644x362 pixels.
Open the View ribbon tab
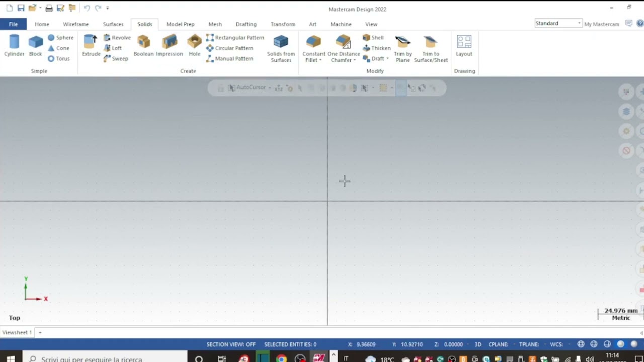point(371,24)
